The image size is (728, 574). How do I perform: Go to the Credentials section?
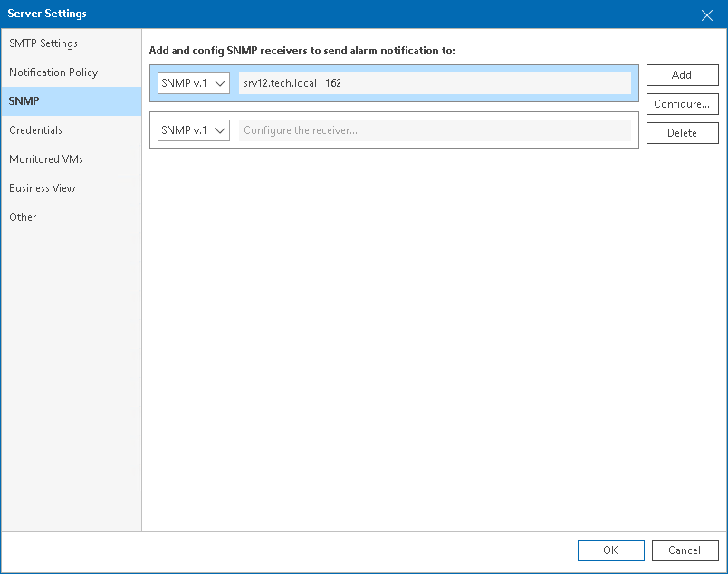pyautogui.click(x=35, y=130)
